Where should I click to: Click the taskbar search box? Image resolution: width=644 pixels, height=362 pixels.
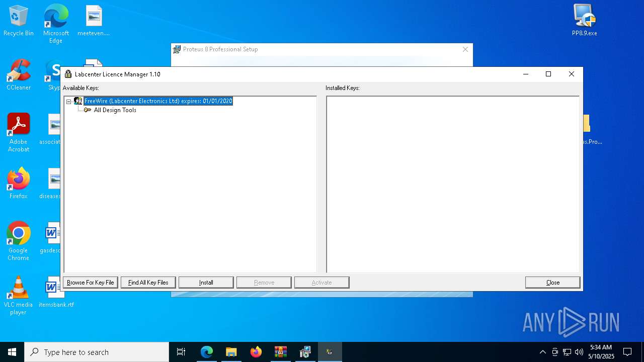tap(97, 352)
